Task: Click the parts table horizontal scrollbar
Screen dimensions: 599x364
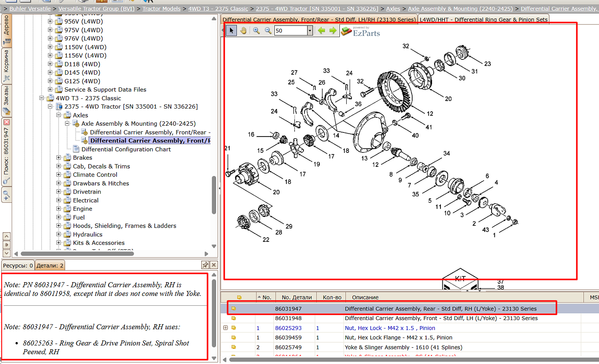Action: [414, 360]
